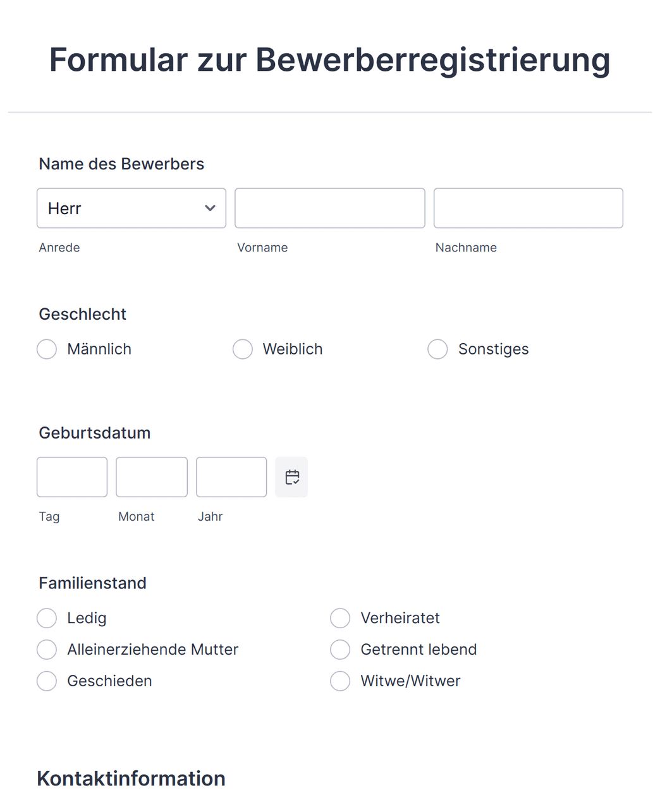This screenshot has width=660, height=812.
Task: Click the Tag field under Geburtsdatum
Action: pos(71,477)
